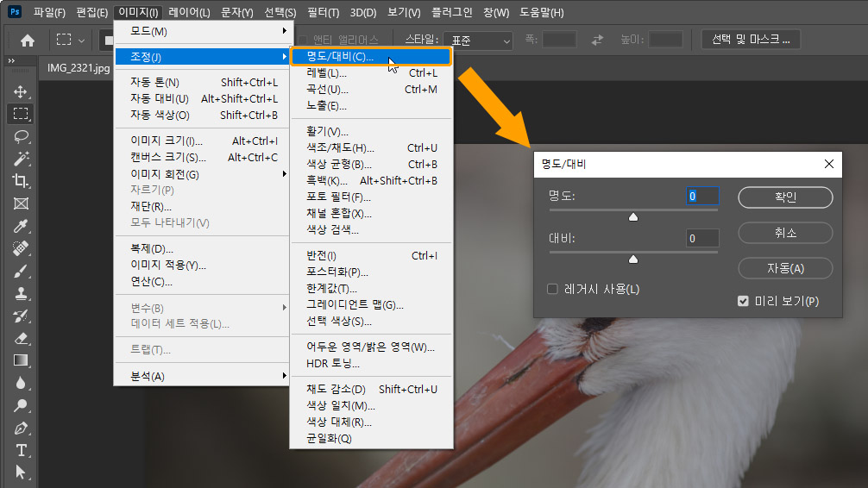This screenshot has width=868, height=488.
Task: Select the Gradient tool
Action: [21, 360]
